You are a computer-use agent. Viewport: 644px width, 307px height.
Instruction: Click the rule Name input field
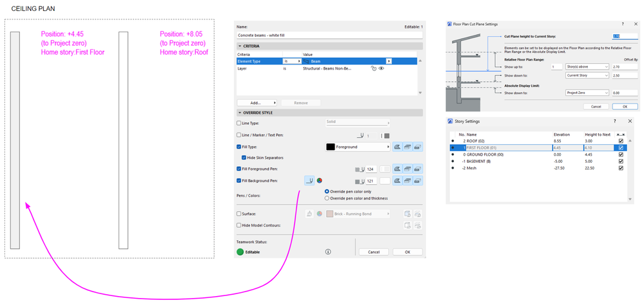(330, 35)
